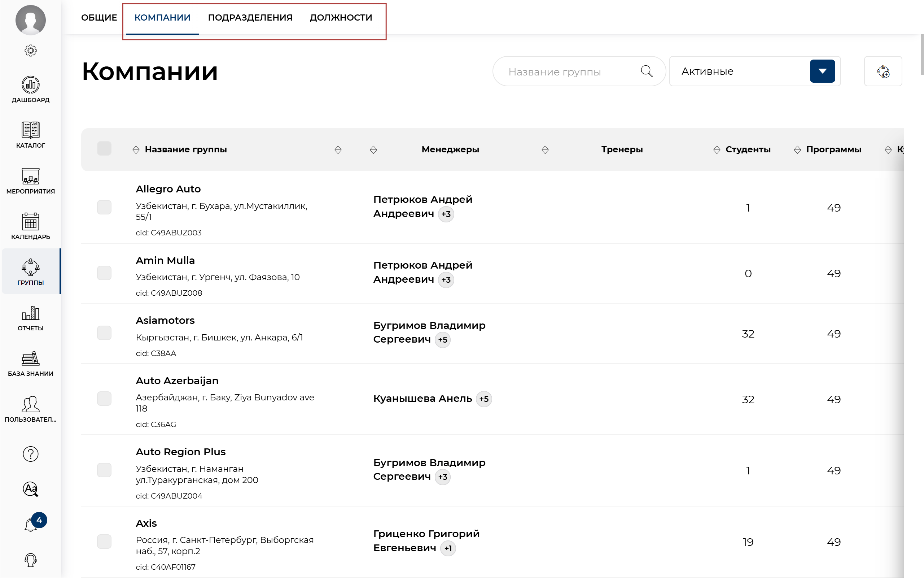Open Knowledge Base (База знаний) icon
924x578 pixels.
[x=31, y=358]
